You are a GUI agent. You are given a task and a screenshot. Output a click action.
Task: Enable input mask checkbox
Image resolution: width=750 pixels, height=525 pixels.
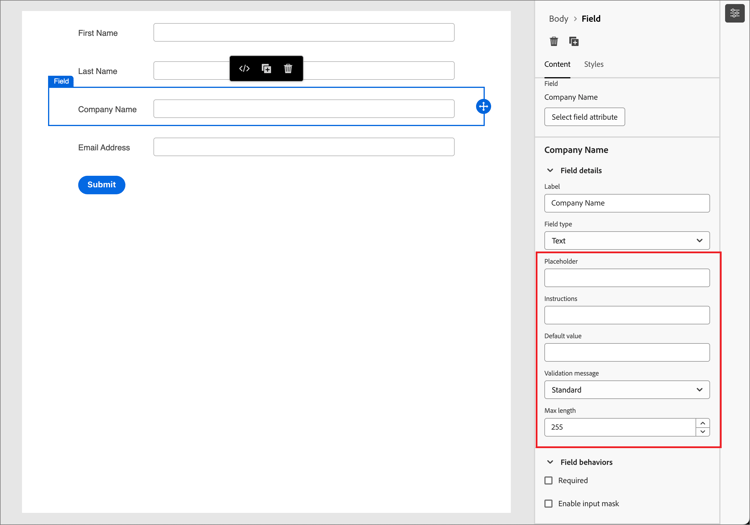[549, 503]
